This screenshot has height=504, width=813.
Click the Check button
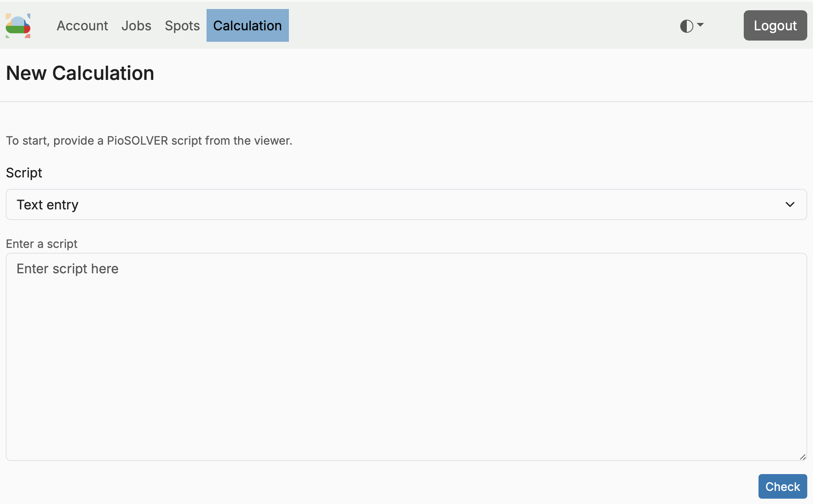[x=783, y=486]
